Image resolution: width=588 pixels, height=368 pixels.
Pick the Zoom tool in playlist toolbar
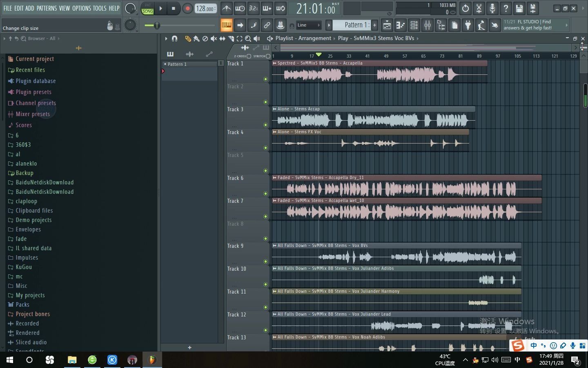coord(248,38)
